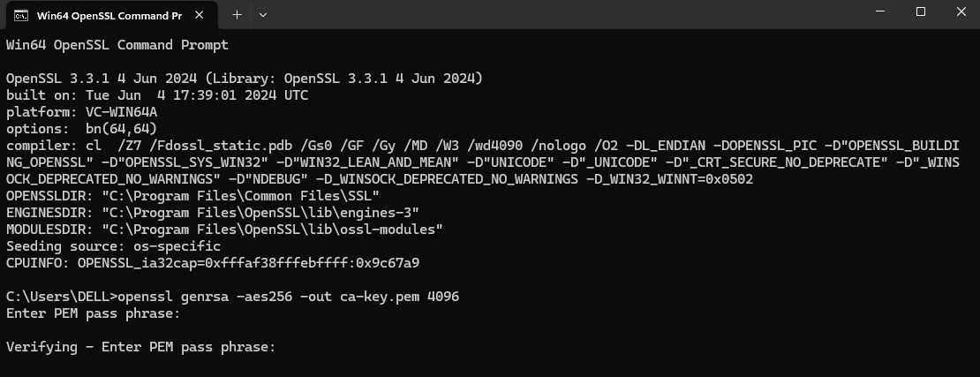Click the 'Seeding source: os-specific' line

[x=113, y=246]
